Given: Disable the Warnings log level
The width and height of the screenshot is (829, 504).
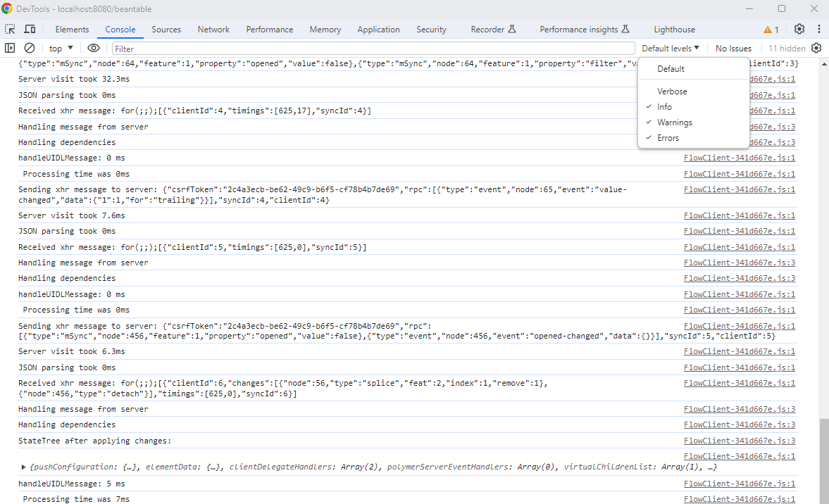Looking at the screenshot, I should point(674,122).
